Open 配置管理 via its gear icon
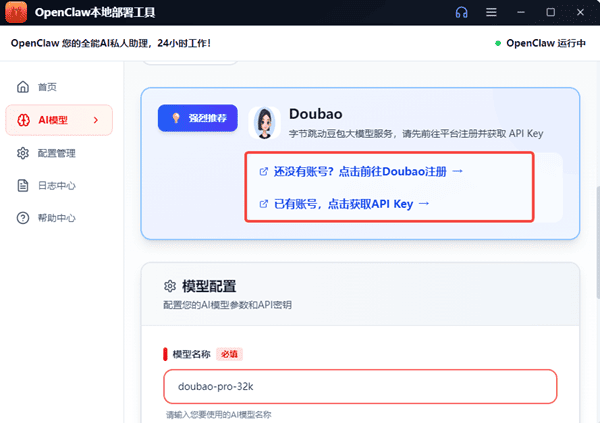This screenshot has width=600, height=423. (x=24, y=153)
